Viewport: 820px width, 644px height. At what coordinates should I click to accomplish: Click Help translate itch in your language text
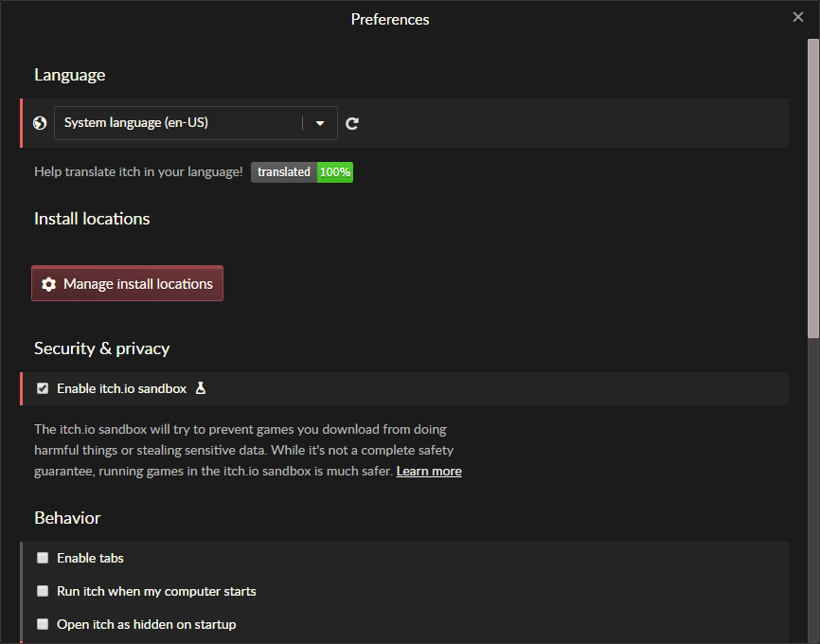click(137, 171)
